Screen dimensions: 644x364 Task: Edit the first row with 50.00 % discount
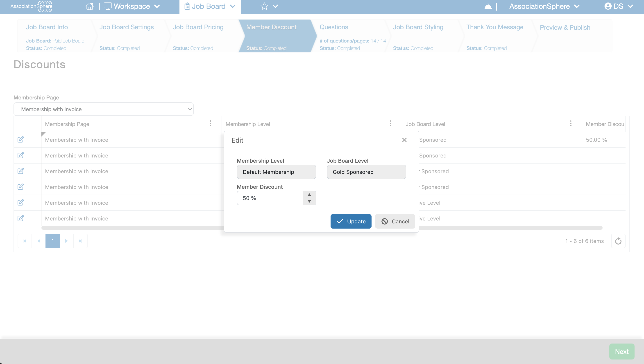tap(20, 139)
